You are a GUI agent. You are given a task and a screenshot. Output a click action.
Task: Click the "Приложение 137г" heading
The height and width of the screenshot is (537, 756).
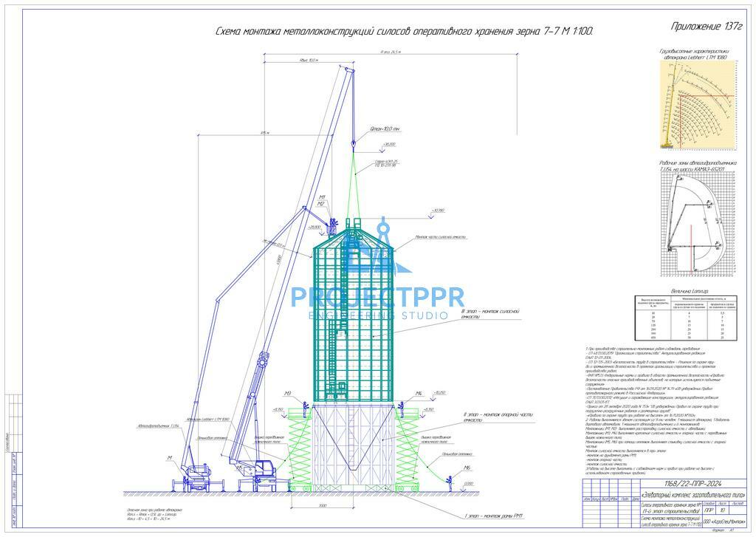(706, 27)
